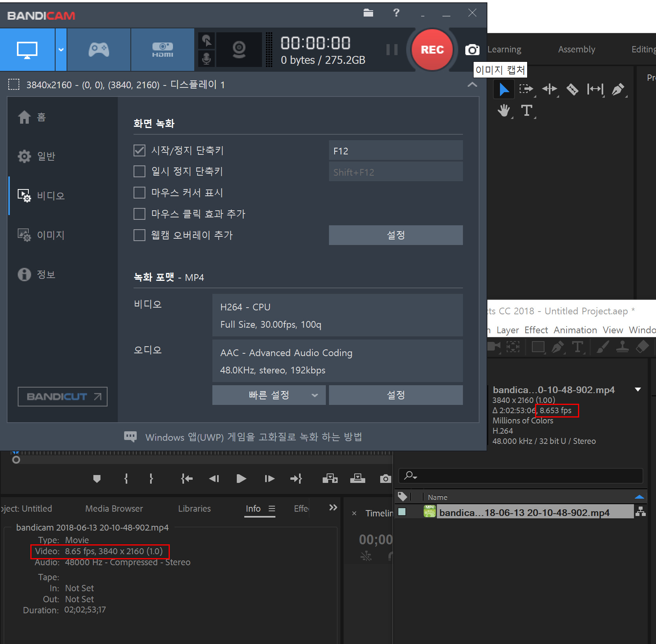Select Premiere Selection arrow tool

point(504,89)
